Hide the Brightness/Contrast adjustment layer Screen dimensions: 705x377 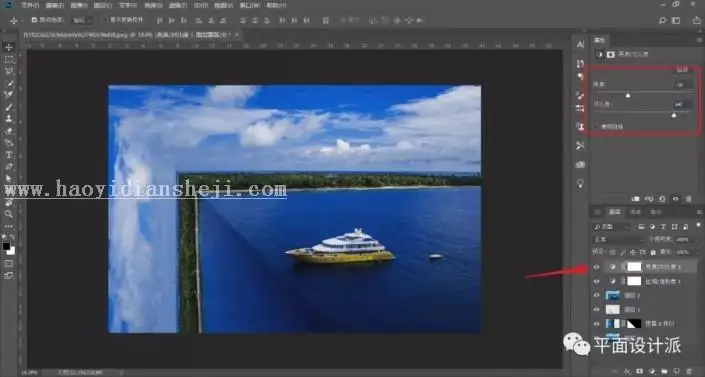tap(597, 267)
